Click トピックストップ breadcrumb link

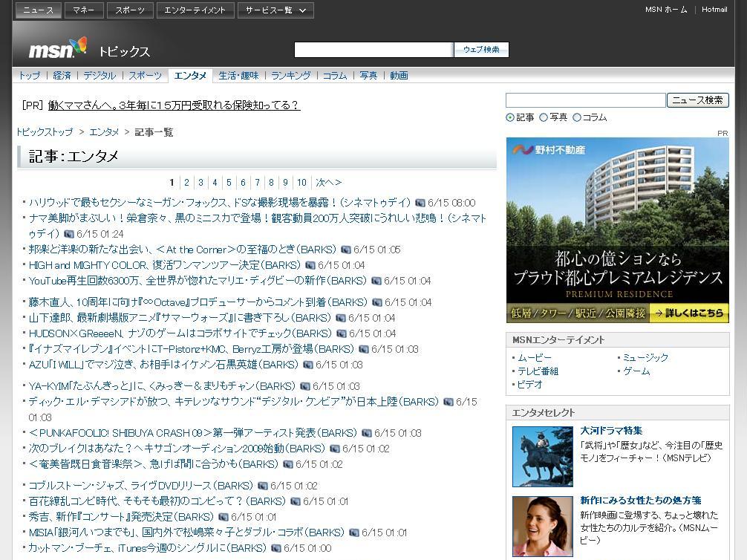(45, 132)
